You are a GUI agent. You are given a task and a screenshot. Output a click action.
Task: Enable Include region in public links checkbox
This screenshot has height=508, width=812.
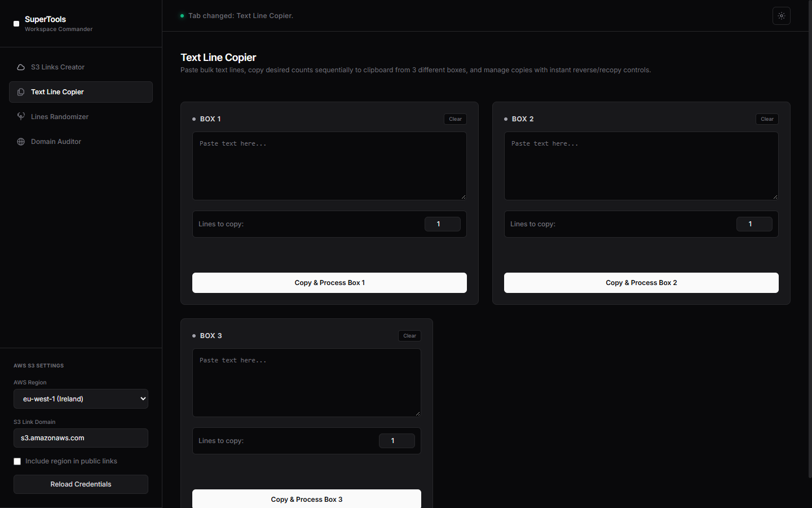pos(17,461)
